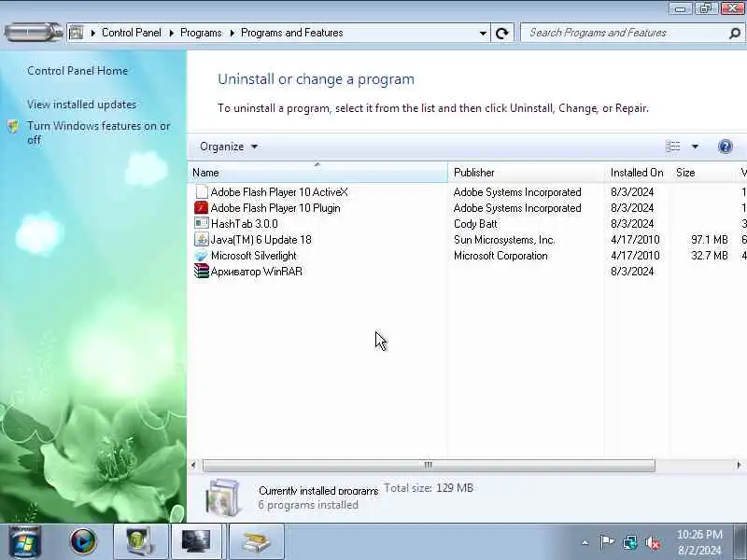Click Cody Batt publisher cell

[475, 224]
